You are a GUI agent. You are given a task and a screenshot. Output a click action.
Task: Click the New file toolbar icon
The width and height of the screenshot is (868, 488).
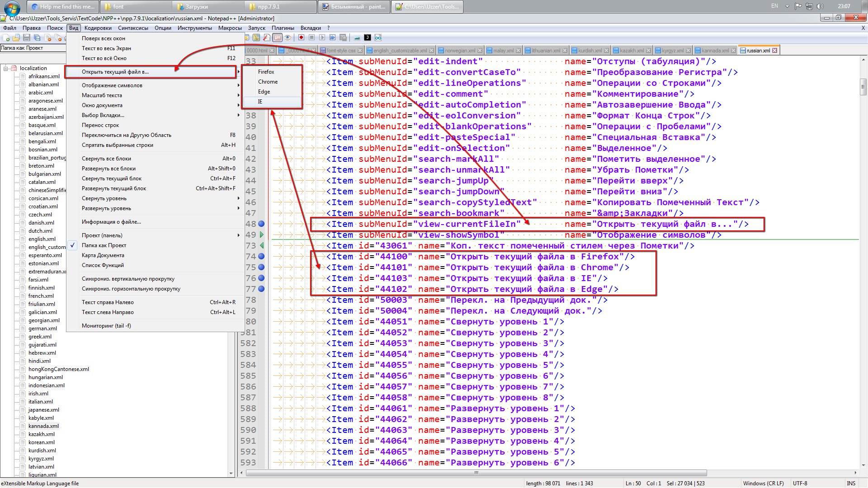click(6, 38)
